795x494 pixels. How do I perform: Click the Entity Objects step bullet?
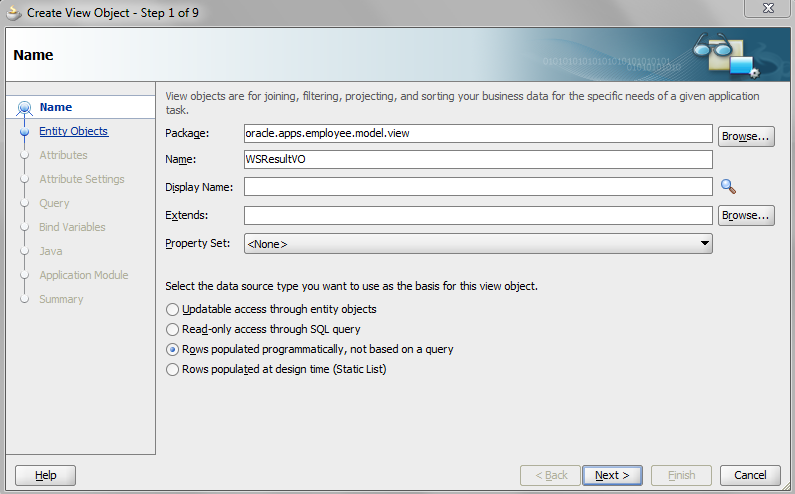click(24, 131)
